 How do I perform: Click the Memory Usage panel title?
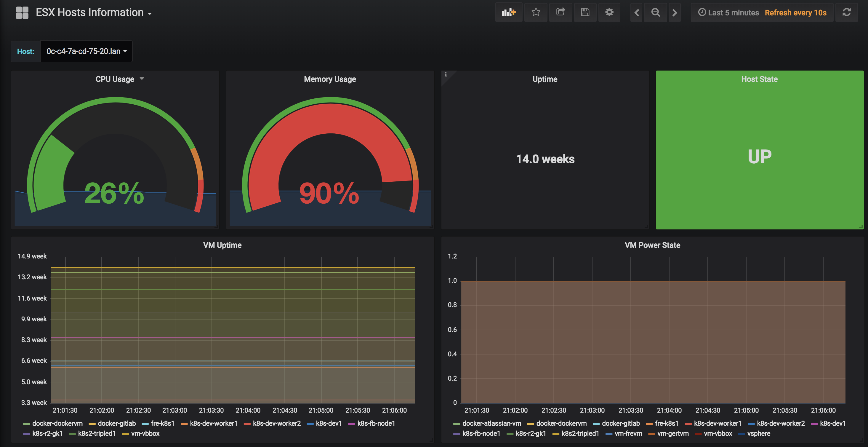pyautogui.click(x=329, y=79)
